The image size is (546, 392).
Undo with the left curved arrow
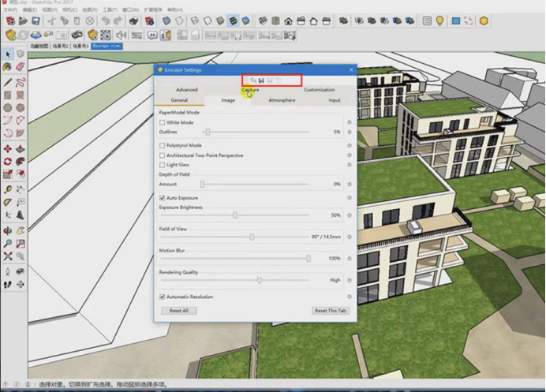(x=106, y=21)
